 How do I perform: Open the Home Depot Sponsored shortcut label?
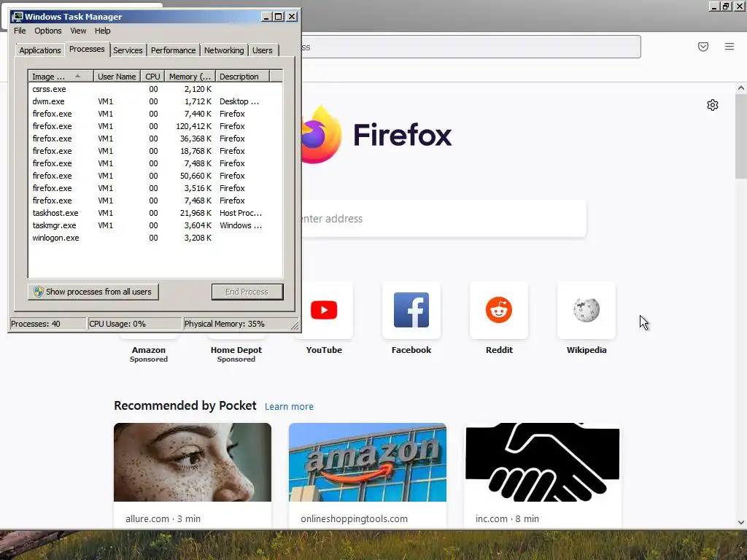(236, 354)
